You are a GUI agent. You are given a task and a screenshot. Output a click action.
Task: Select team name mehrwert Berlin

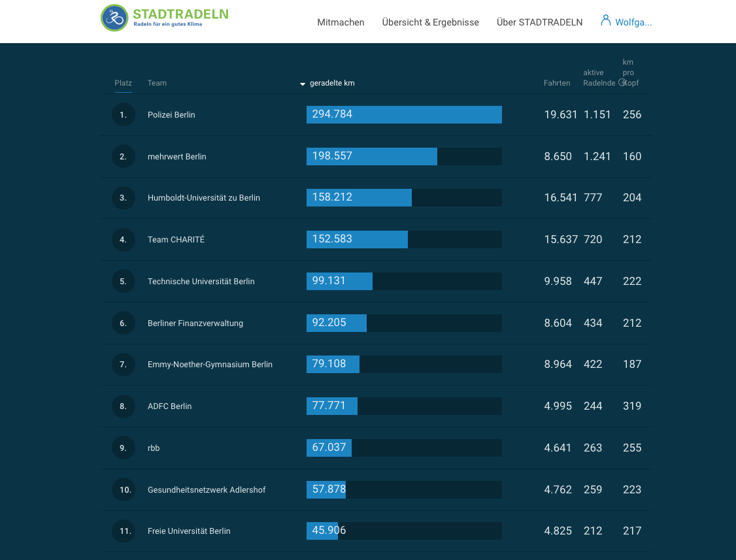(177, 156)
